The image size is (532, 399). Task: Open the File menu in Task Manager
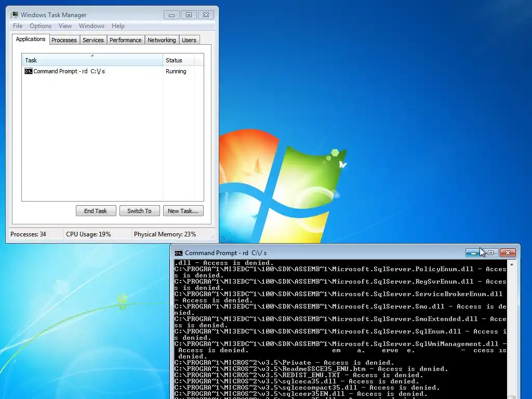18,26
